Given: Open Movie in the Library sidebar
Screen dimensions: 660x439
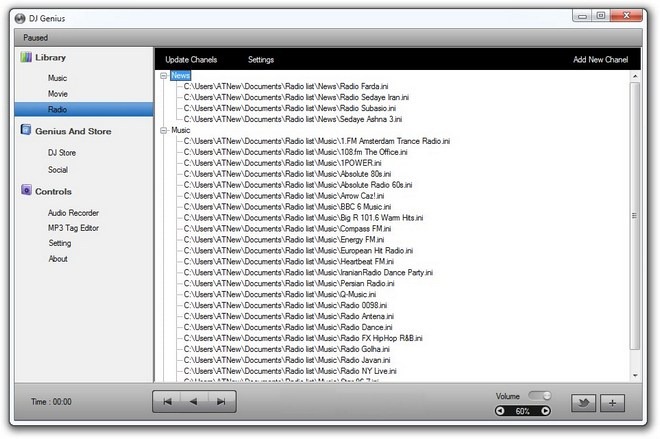Looking at the screenshot, I should pyautogui.click(x=58, y=93).
